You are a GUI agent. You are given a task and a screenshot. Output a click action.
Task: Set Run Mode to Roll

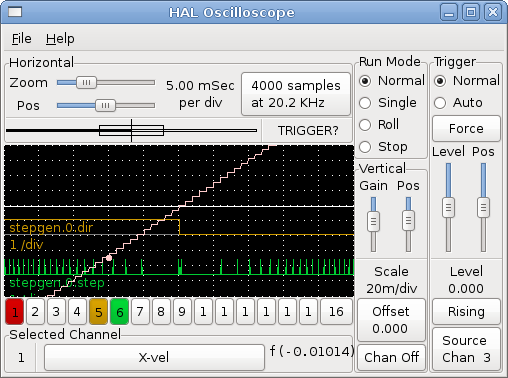[379, 125]
